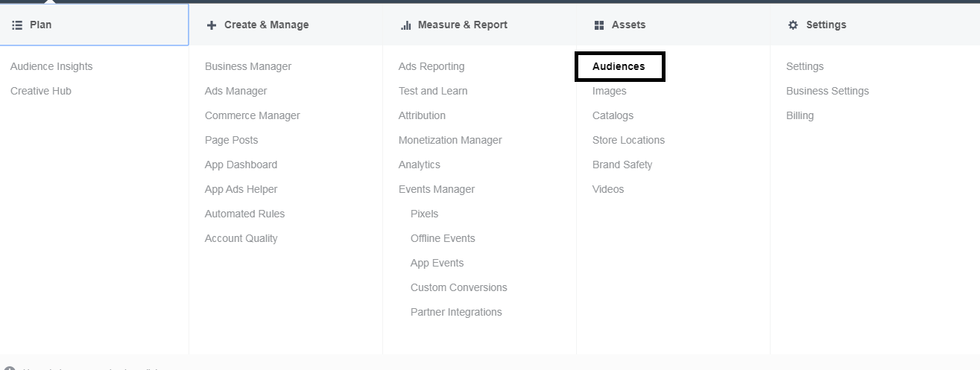Viewport: 980px width, 370px height.
Task: Open Ads Reporting
Action: tap(431, 66)
